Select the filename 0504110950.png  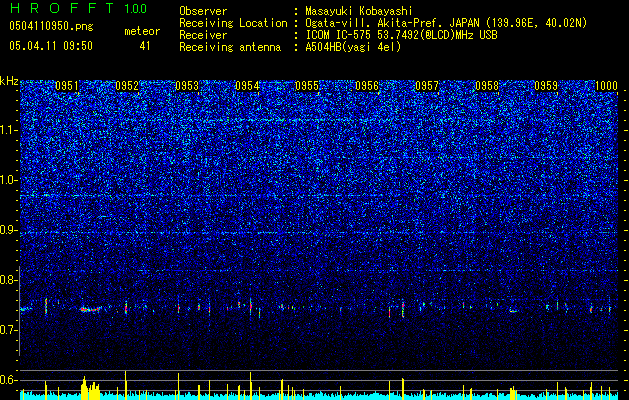[51, 26]
